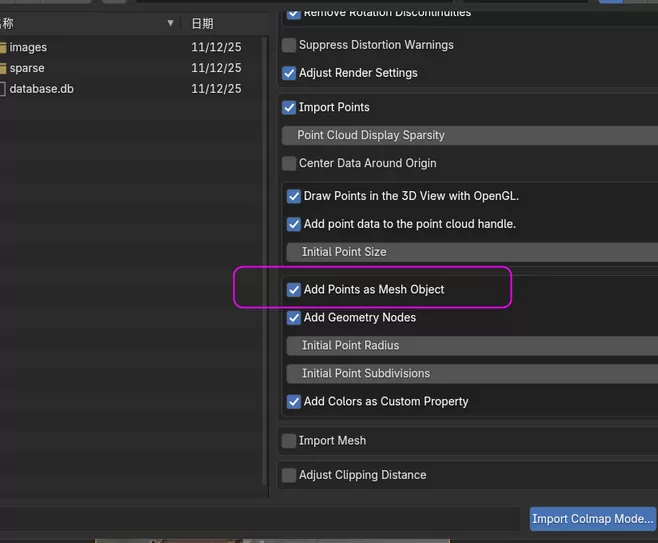Uncheck Add point data to point cloud handle
Image resolution: width=658 pixels, height=543 pixels.
click(294, 224)
